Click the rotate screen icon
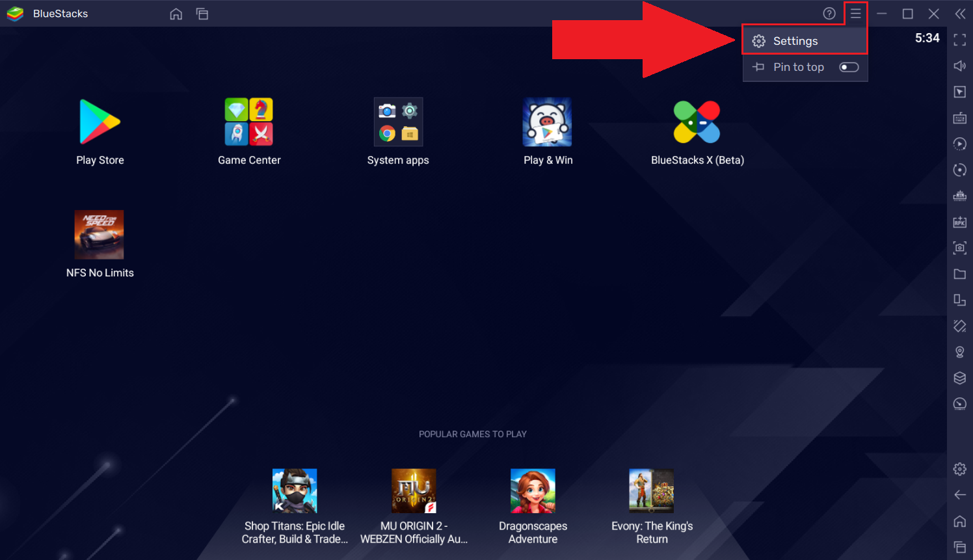This screenshot has height=560, width=973. coord(960,300)
